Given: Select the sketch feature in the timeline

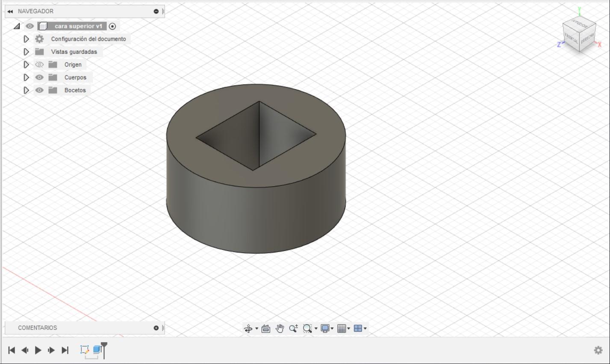Looking at the screenshot, I should click(x=85, y=350).
